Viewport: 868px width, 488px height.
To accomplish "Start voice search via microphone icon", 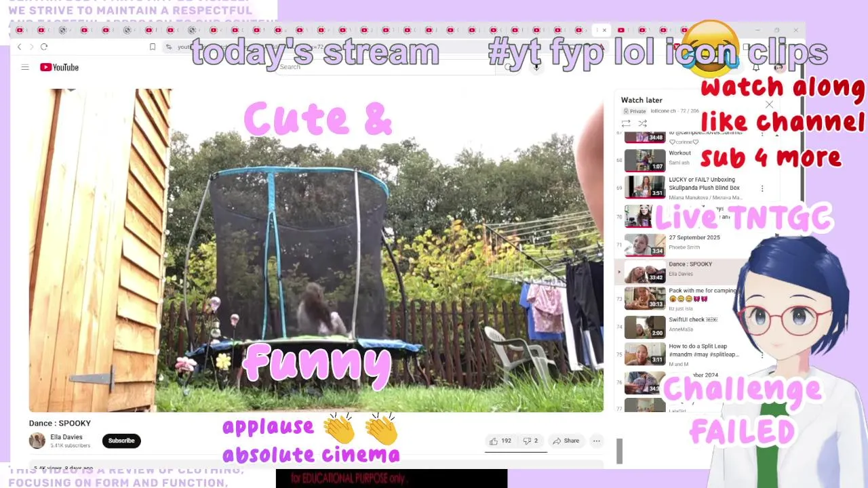I will click(x=536, y=67).
